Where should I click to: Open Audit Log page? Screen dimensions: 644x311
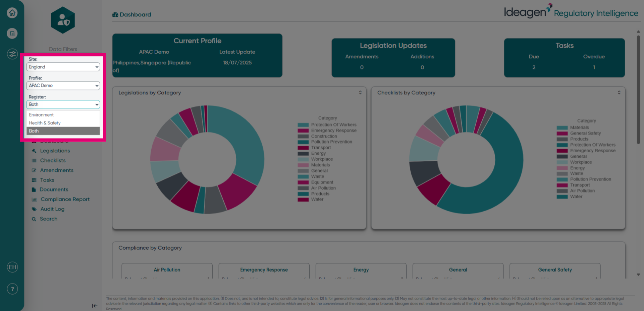[x=52, y=209]
